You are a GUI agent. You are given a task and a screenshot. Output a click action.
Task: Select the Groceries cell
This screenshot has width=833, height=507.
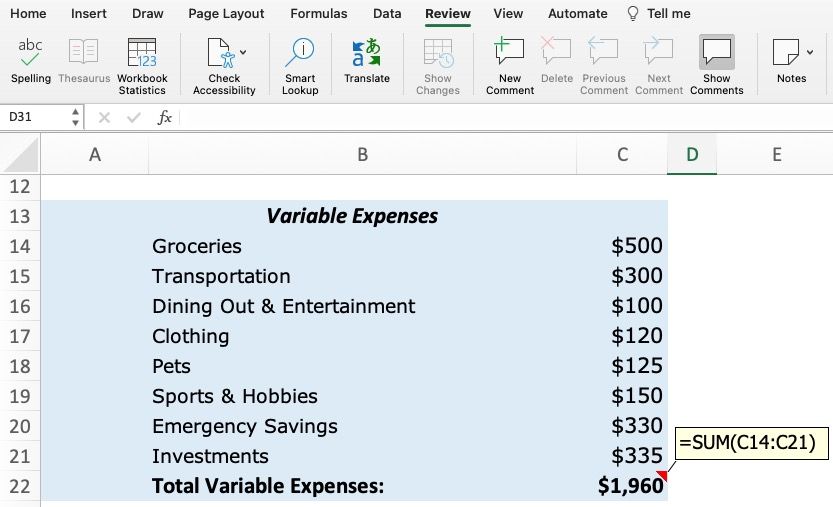point(362,246)
